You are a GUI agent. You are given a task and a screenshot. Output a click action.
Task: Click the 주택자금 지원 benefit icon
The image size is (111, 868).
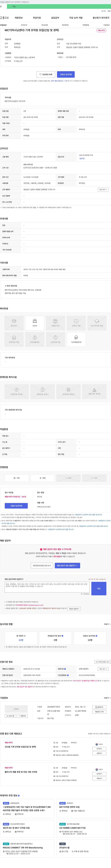tap(14, 339)
